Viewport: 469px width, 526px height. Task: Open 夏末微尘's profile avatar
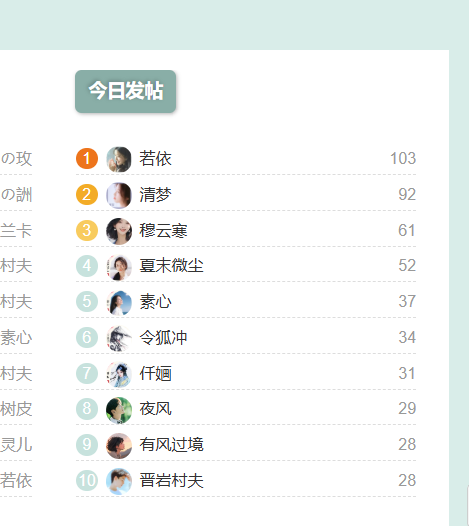tap(119, 267)
